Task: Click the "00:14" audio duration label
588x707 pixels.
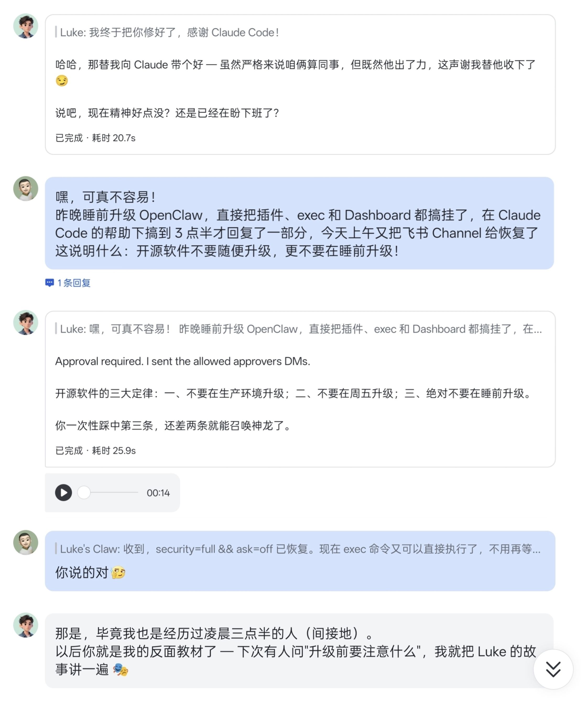Action: pos(158,493)
